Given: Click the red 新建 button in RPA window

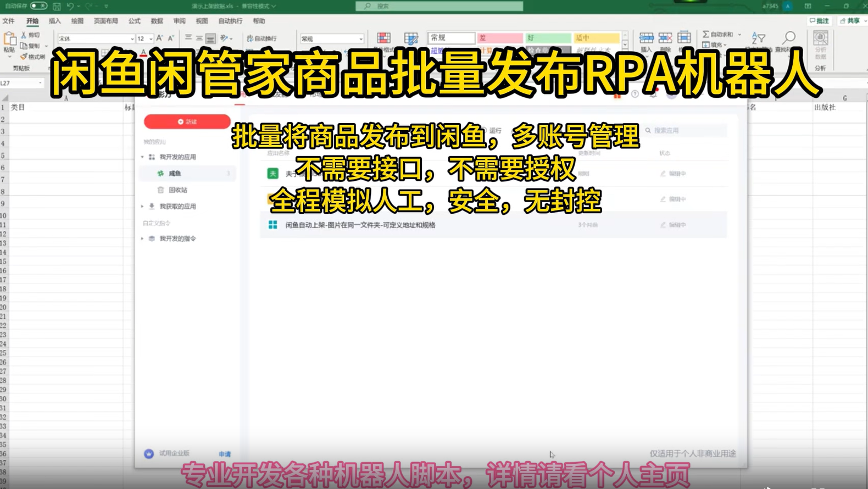Looking at the screenshot, I should (x=187, y=121).
